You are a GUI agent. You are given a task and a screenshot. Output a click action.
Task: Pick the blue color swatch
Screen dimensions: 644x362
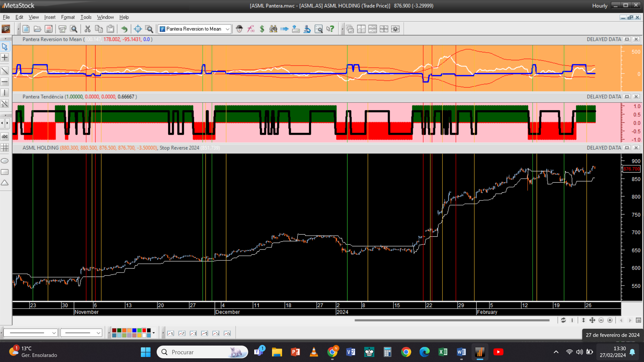pos(134,330)
